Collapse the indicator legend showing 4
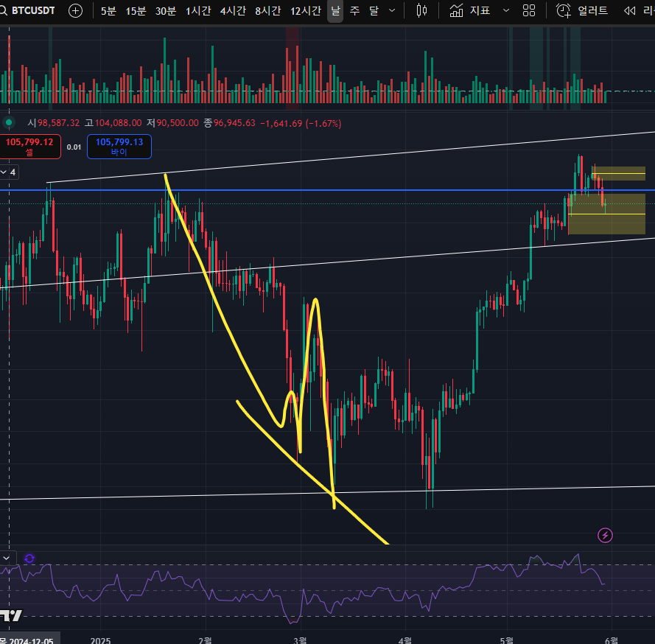 pos(8,172)
